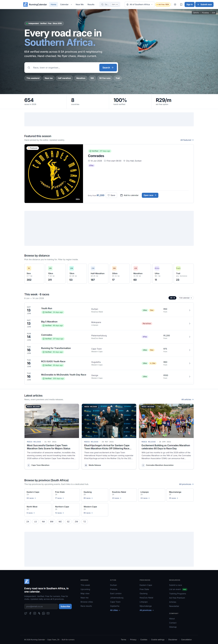Open the 15km distance card
The height and width of the screenshot is (644, 218).
coord(77,274)
